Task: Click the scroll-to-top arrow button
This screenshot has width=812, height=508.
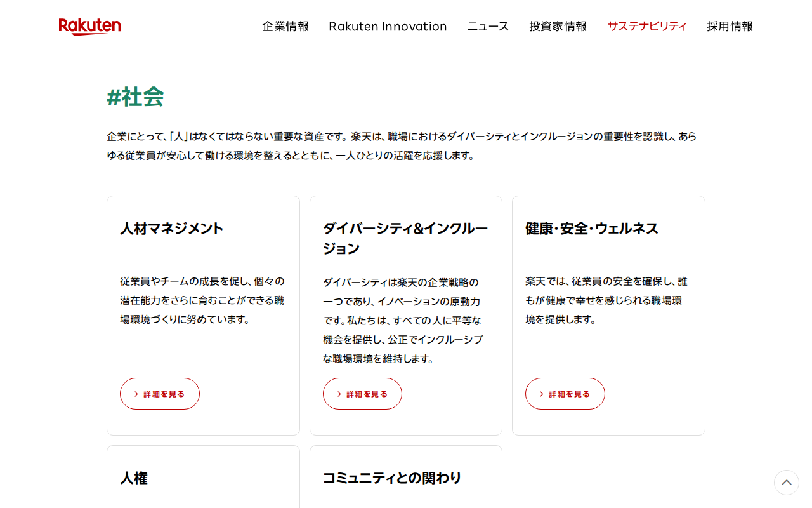Action: click(x=786, y=483)
